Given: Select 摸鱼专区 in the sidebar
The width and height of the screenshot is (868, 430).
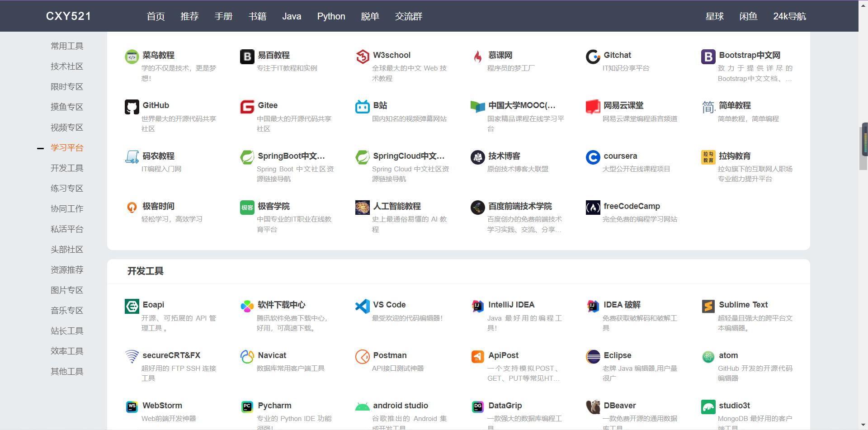Looking at the screenshot, I should [x=67, y=107].
